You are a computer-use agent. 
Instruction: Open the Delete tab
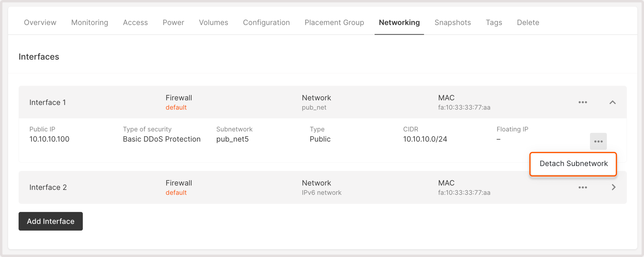(528, 23)
